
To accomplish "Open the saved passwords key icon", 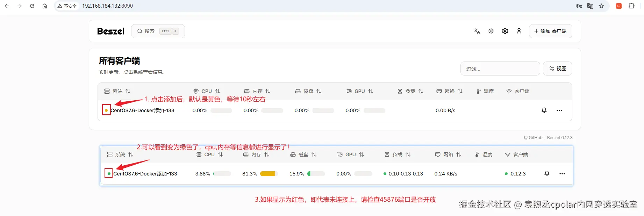I will (x=579, y=6).
